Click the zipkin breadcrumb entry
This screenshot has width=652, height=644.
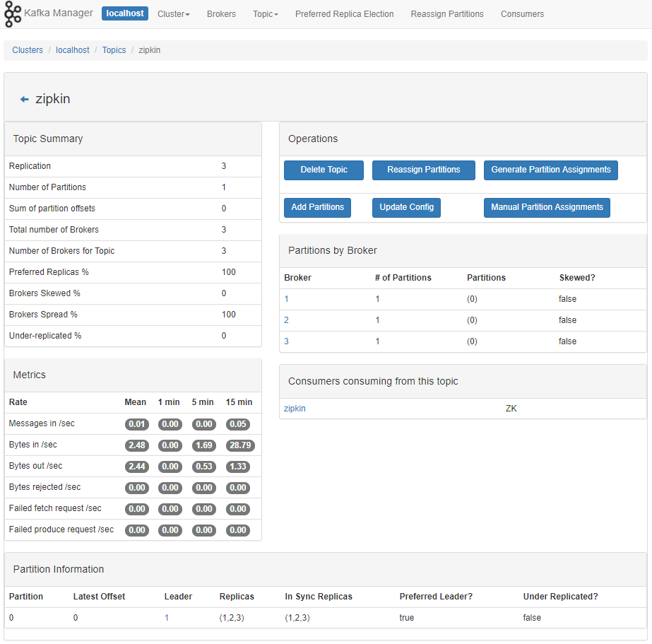149,50
